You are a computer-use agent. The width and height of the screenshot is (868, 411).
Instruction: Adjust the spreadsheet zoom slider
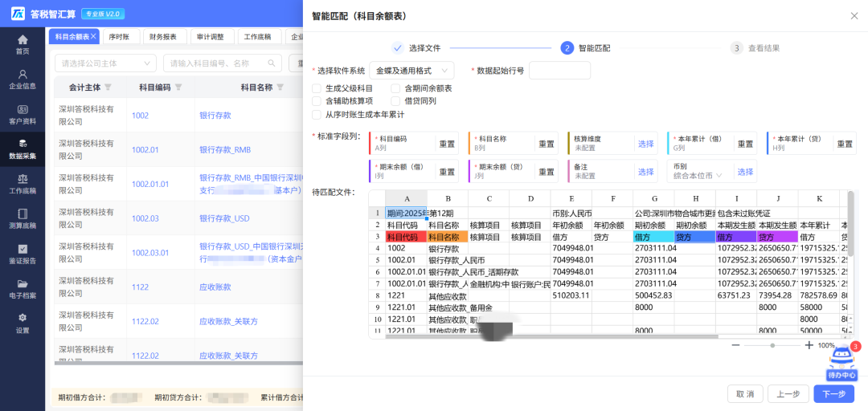pyautogui.click(x=772, y=345)
